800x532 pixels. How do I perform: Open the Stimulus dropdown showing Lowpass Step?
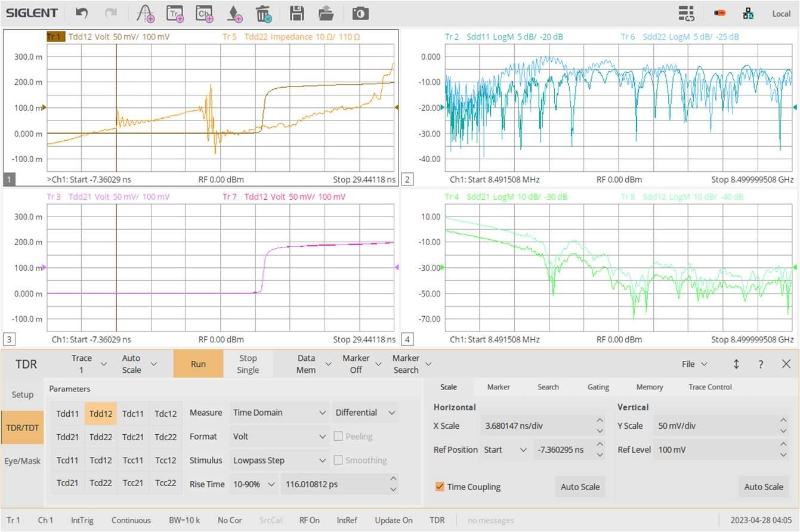click(279, 460)
